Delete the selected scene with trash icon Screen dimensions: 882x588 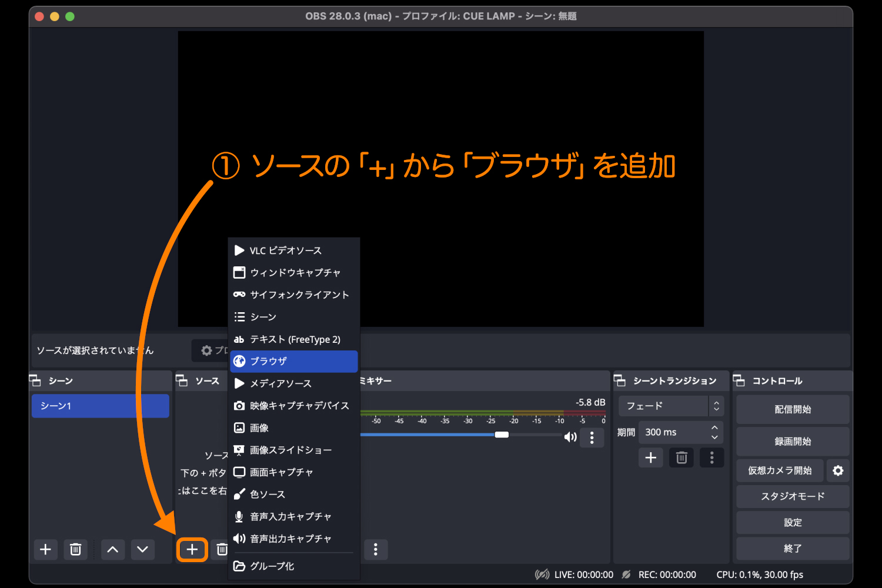coord(75,549)
